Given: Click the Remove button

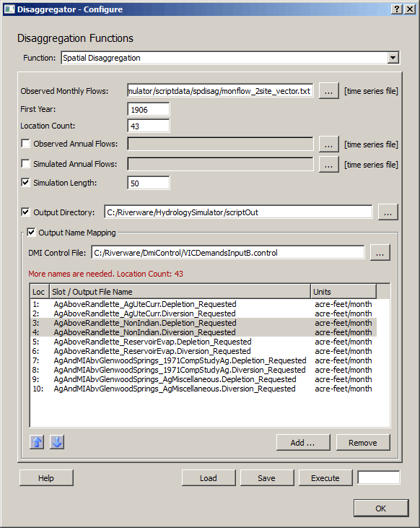Looking at the screenshot, I should [x=363, y=443].
